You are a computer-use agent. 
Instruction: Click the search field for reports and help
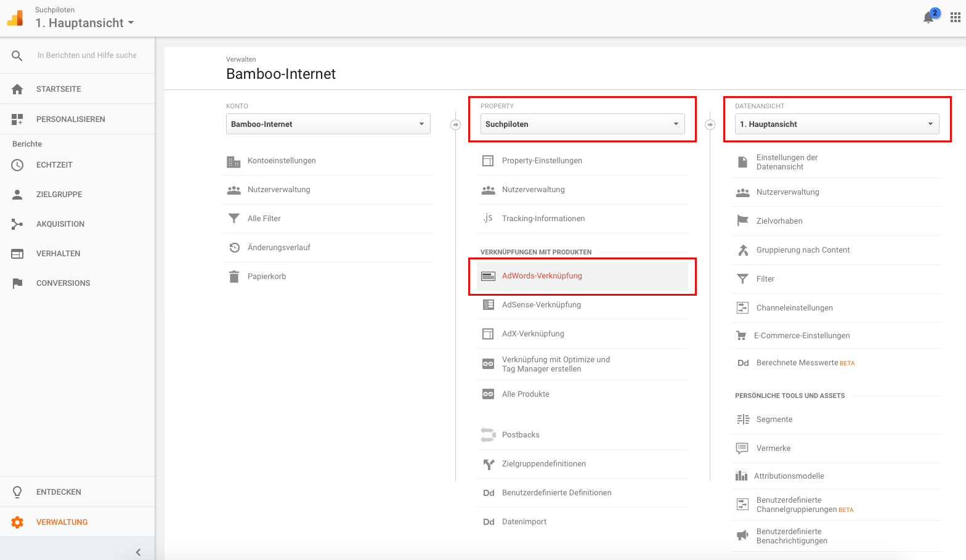[x=87, y=55]
